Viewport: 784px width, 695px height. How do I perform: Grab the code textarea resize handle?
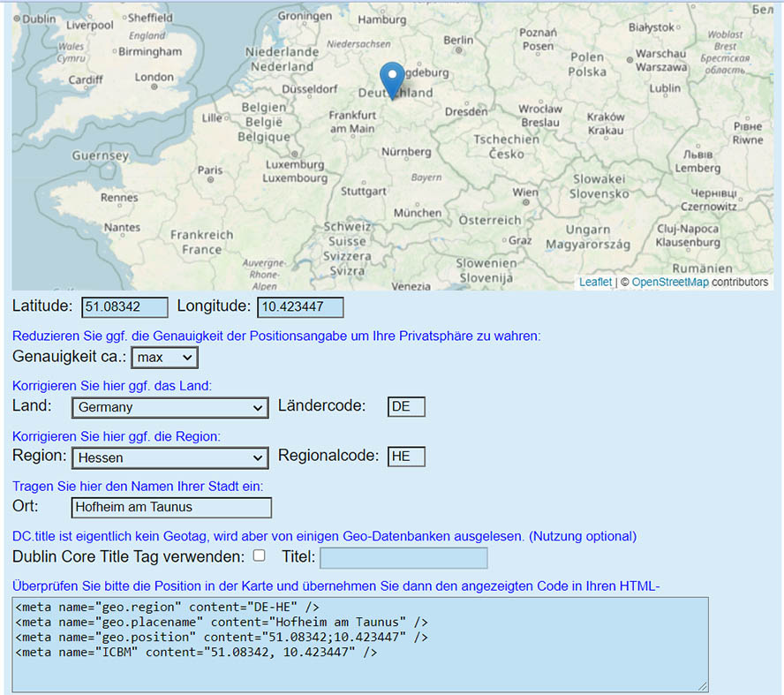click(x=704, y=687)
